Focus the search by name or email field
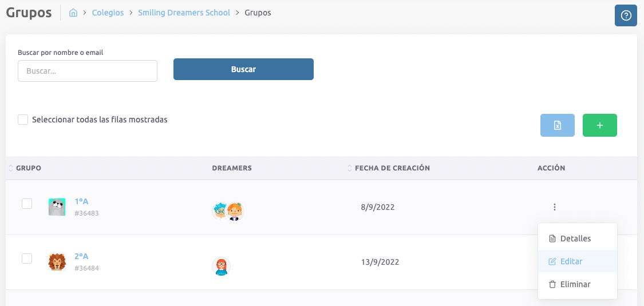The image size is (644, 306). tap(88, 71)
